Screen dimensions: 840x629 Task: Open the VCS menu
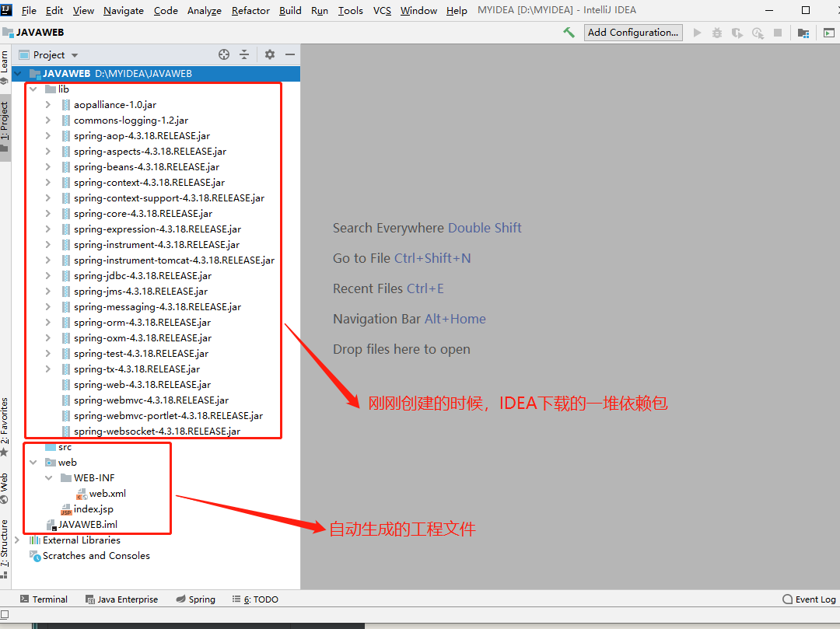pos(382,10)
